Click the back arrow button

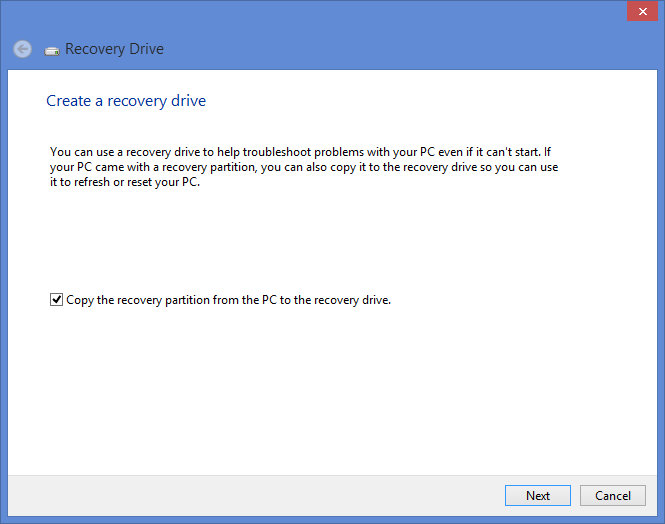click(22, 49)
